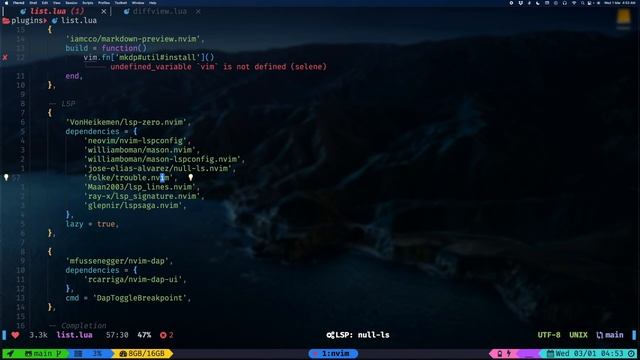Open the View menu in menu bar

point(57,2)
